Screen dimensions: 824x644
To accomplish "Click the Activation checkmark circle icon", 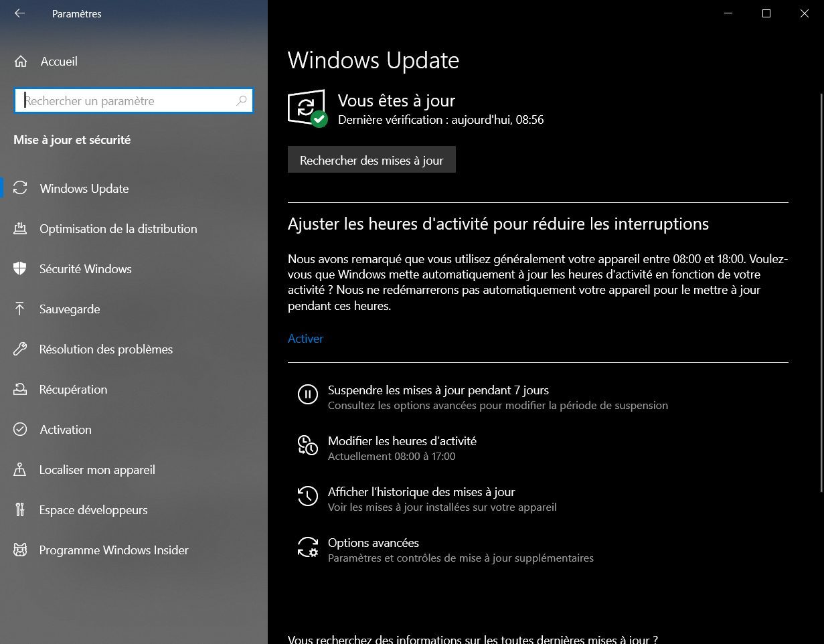I will (x=20, y=429).
